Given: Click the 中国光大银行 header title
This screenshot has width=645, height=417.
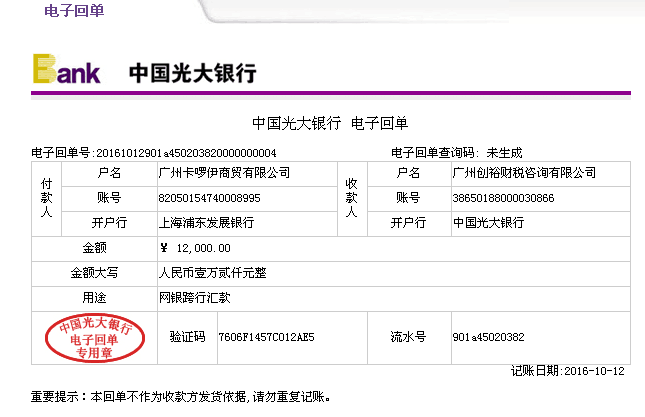Looking at the screenshot, I should (193, 73).
